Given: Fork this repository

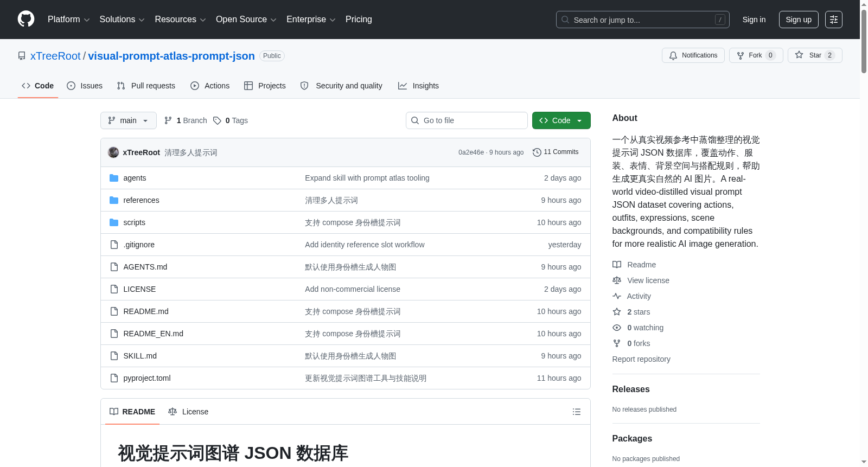Looking at the screenshot, I should [756, 55].
